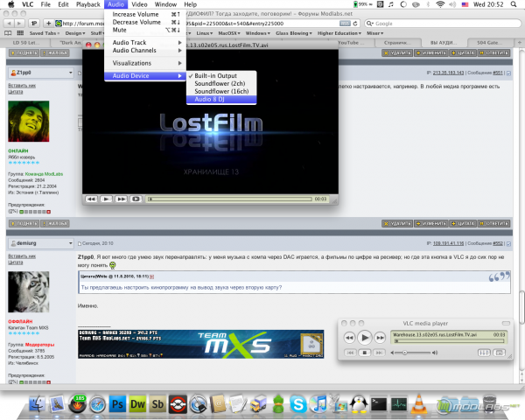The image size is (525, 420).
Task: Open the Video menu in the menu bar
Action: click(139, 4)
